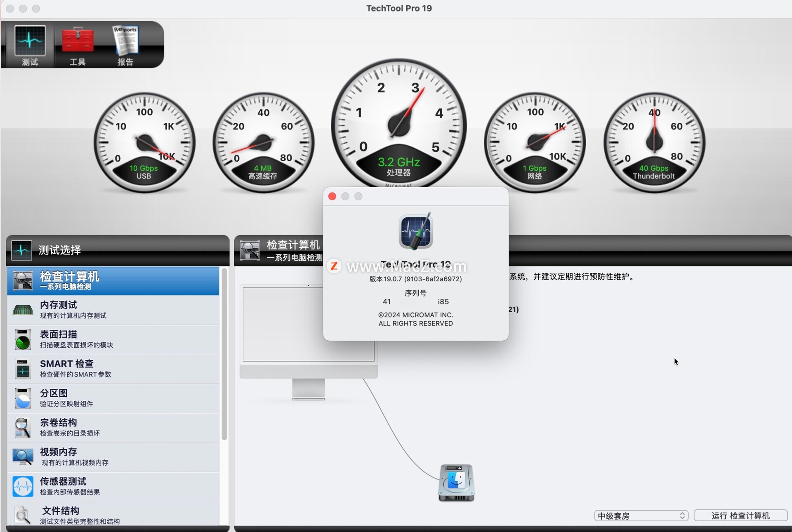Click the 检查计算机 panel header icon

250,250
